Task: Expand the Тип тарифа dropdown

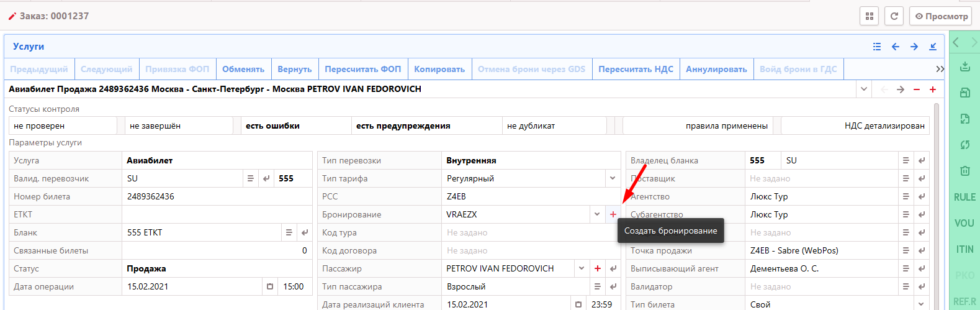Action: click(x=612, y=178)
